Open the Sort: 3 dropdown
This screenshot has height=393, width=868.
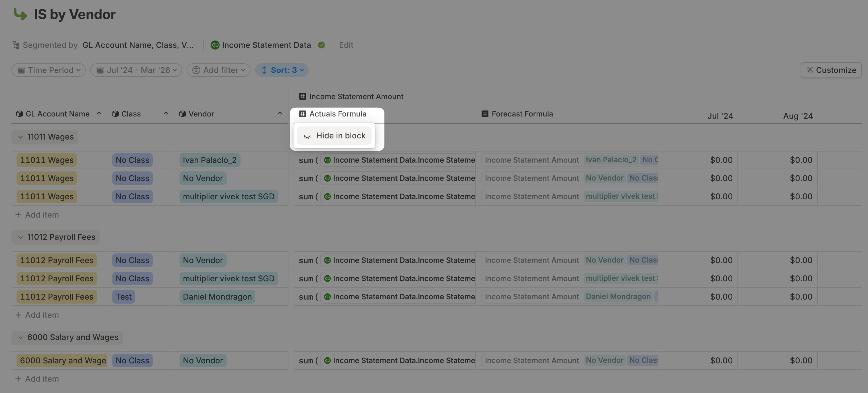point(282,70)
